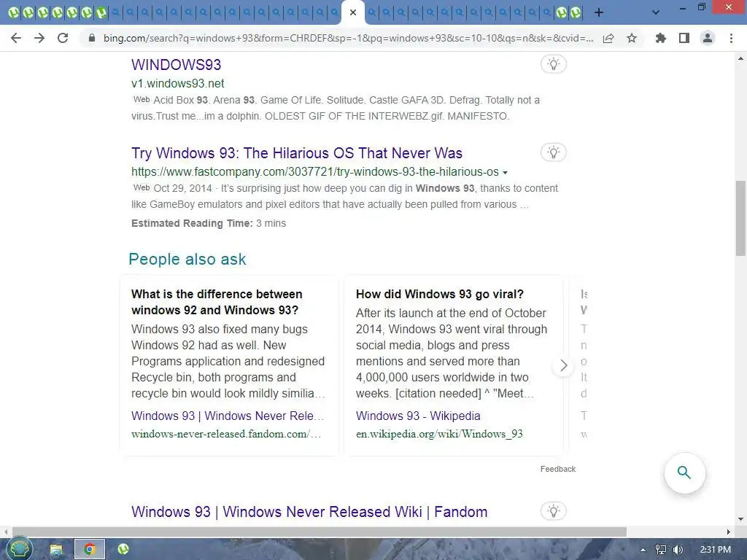Go forward to the next page

pos(39,38)
